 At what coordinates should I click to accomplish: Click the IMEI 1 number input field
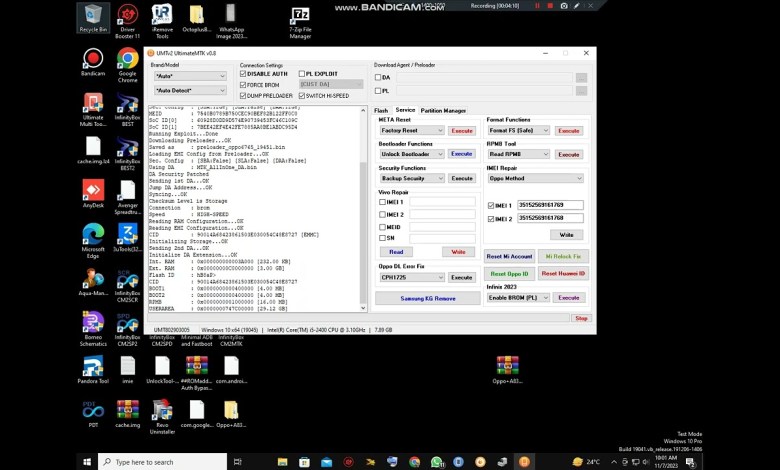pyautogui.click(x=551, y=205)
